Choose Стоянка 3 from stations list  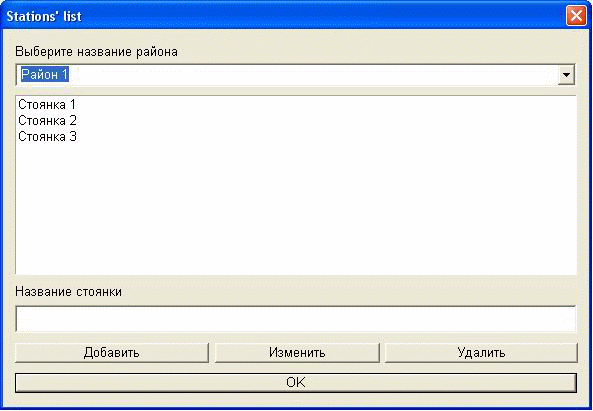click(47, 136)
